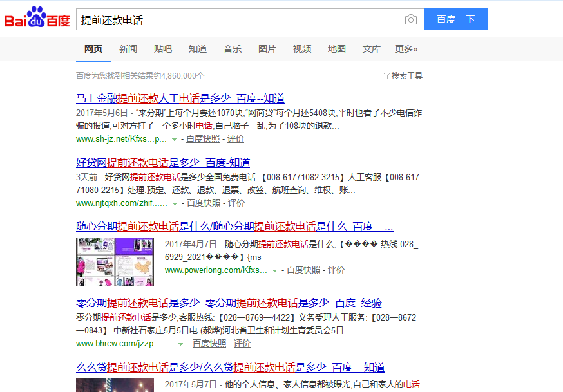The width and height of the screenshot is (563, 392).
Task: Select the 网页 tab
Action: [93, 49]
